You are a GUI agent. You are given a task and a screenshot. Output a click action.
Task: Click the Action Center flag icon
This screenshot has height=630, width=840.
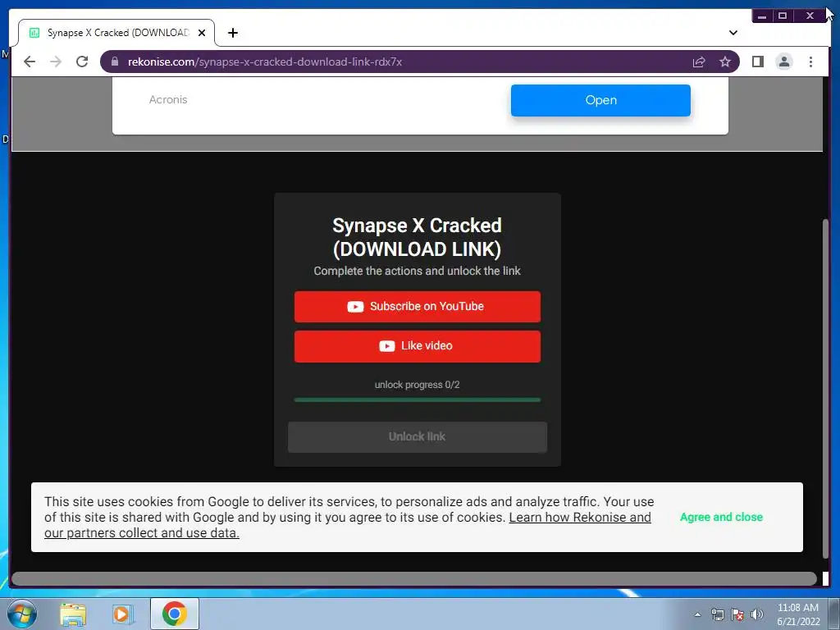737,614
